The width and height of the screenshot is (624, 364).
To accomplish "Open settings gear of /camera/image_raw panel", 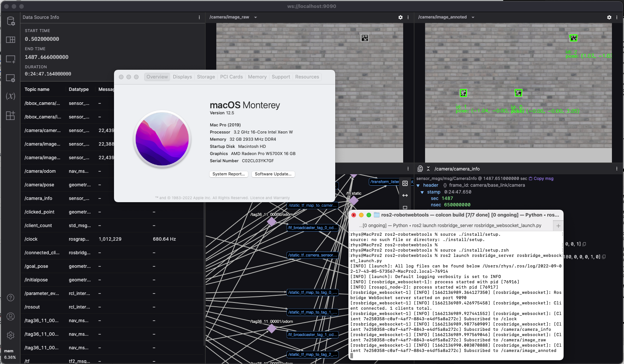I will (401, 17).
